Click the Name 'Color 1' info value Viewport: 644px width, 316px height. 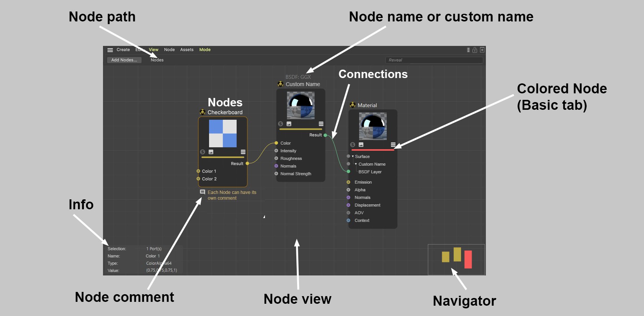pos(153,256)
